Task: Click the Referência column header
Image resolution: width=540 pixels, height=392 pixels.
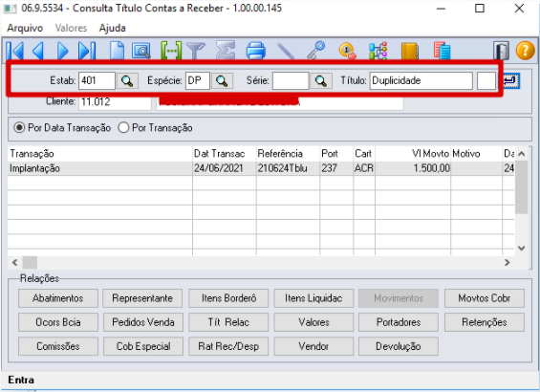Action: point(288,154)
